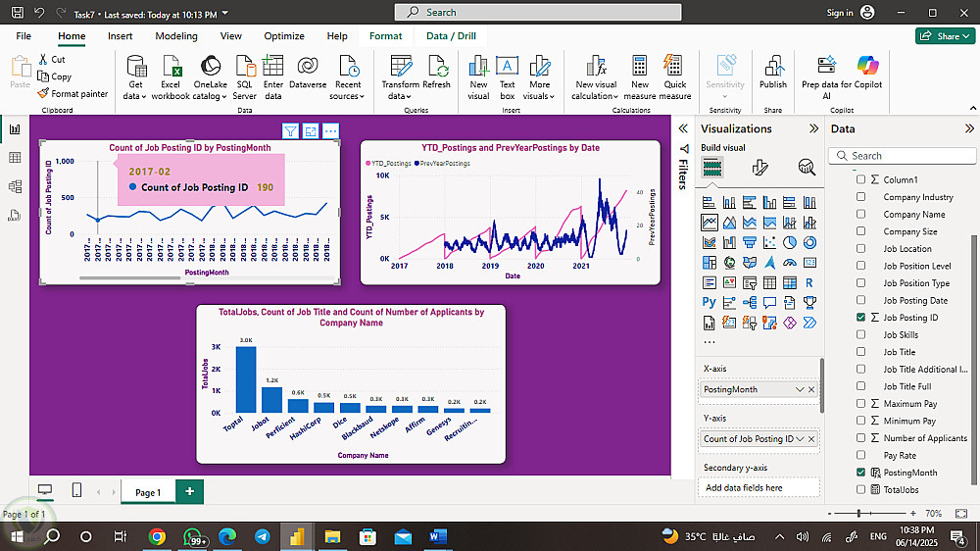Open DAX query view in left sidebar

[15, 216]
